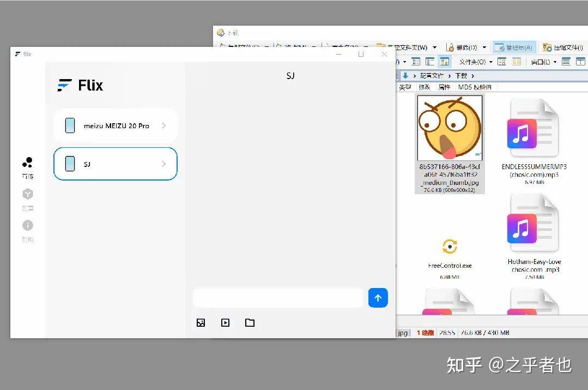The height and width of the screenshot is (390, 588).
Task: Click the greyed dual-pane icon before 窗口(L)
Action: click(x=517, y=62)
